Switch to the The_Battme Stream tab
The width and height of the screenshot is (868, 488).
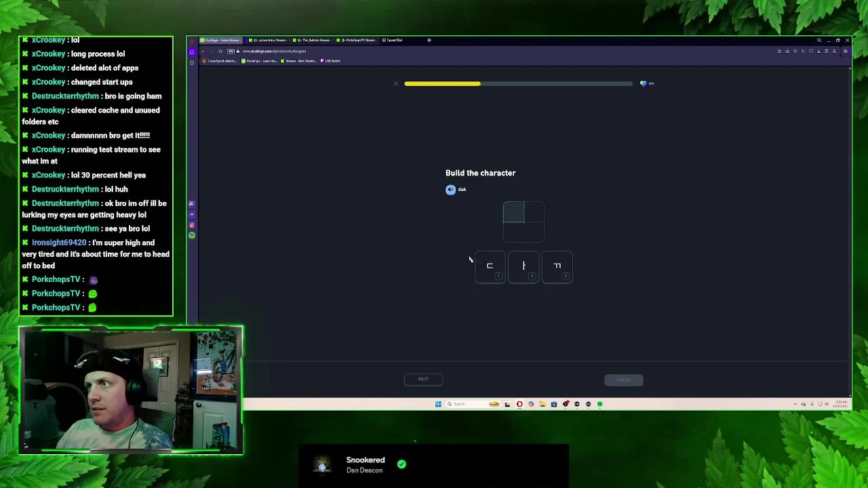(312, 40)
